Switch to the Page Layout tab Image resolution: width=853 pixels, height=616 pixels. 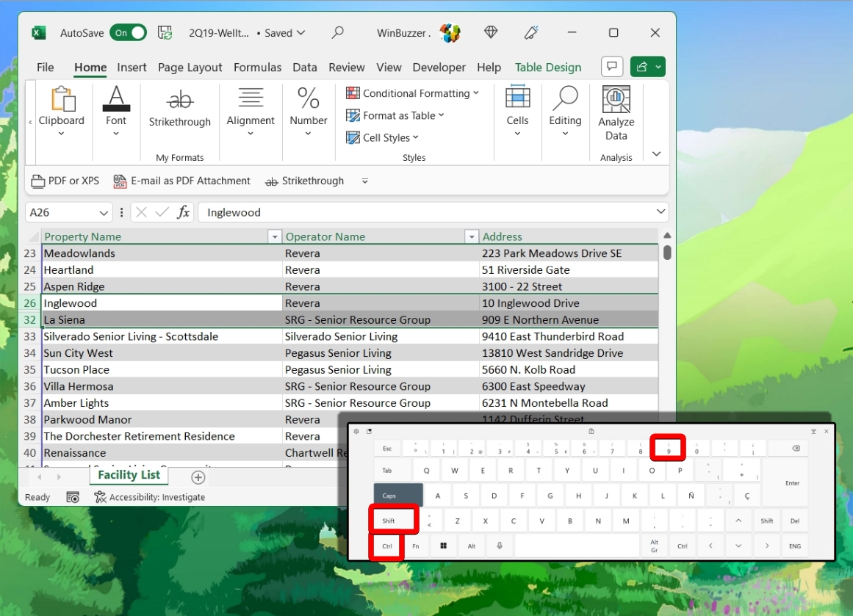(x=190, y=68)
